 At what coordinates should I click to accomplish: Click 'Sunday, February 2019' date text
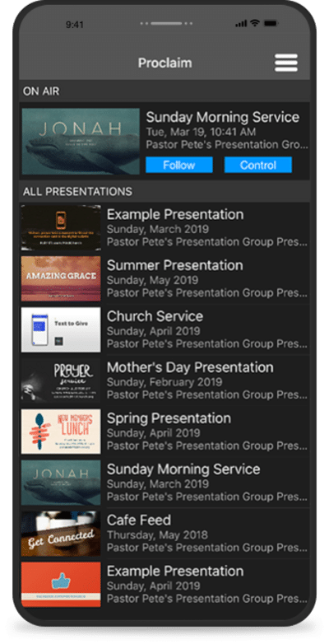[x=164, y=382]
